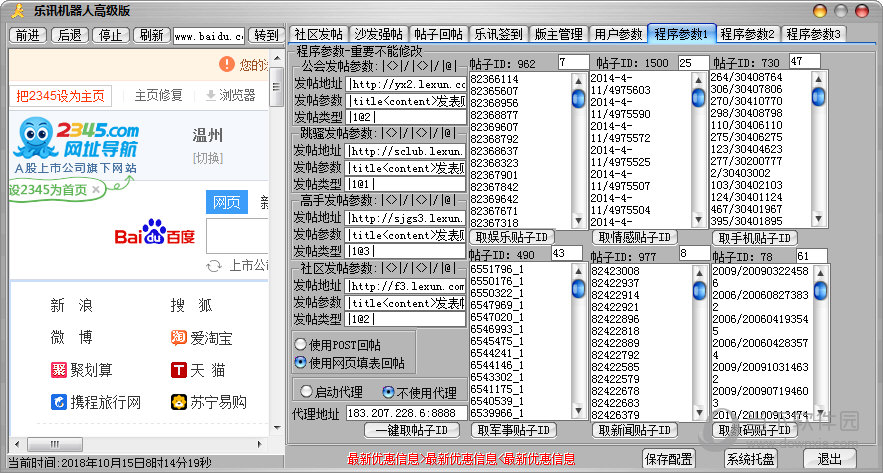Click the 保存配置 button
The width and height of the screenshot is (883, 473).
(x=668, y=458)
